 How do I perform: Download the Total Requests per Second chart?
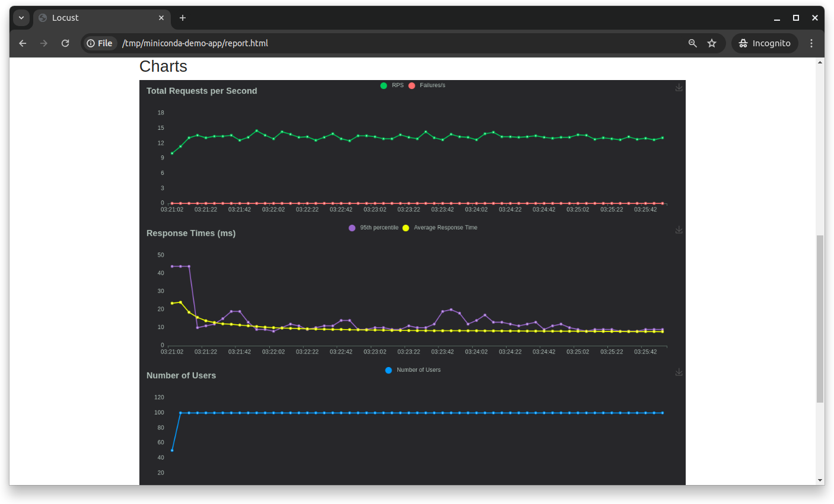pyautogui.click(x=679, y=88)
